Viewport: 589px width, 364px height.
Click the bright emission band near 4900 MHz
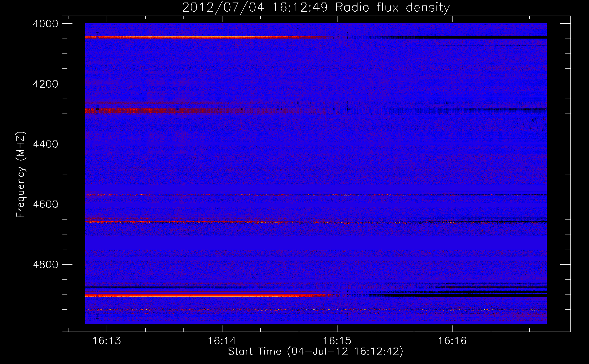point(208,296)
